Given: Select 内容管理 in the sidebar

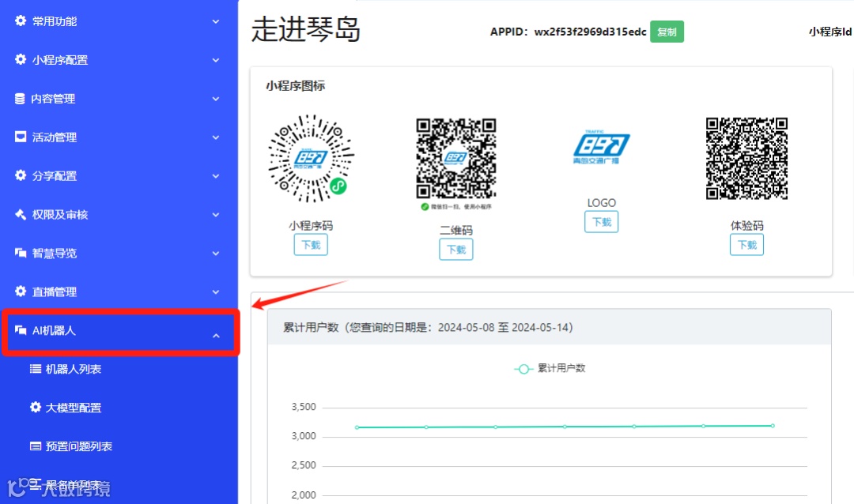Looking at the screenshot, I should 119,99.
